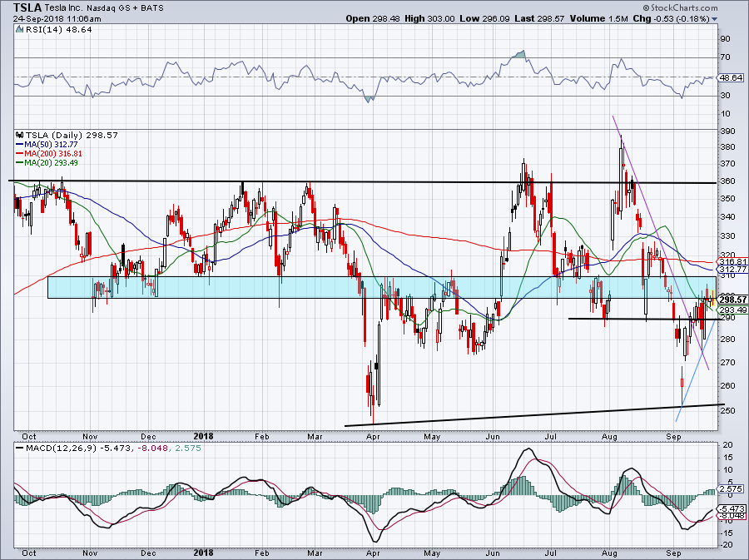This screenshot has width=749, height=560.
Task: Click the red MA(200) legend dash
Action: tap(20, 154)
